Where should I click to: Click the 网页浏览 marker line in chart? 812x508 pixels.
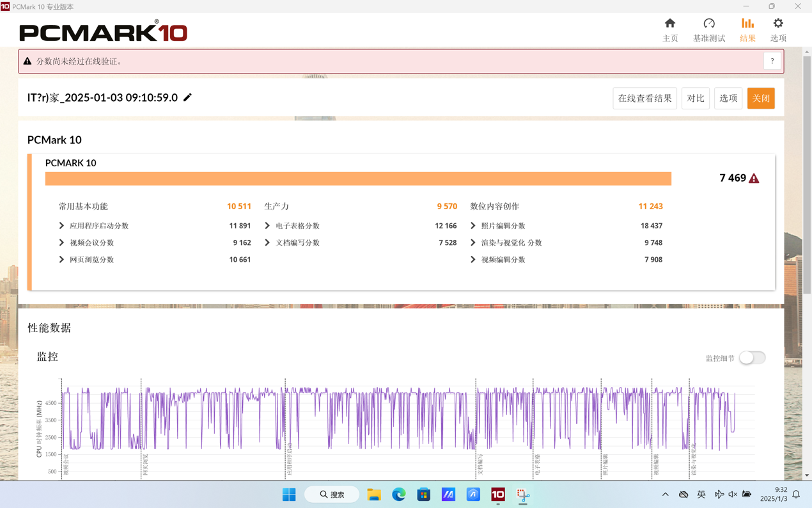(x=141, y=427)
